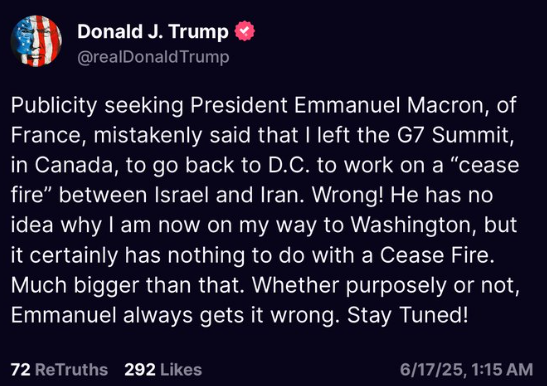View the 72 ReTruths list
547x386 pixels.
click(59, 370)
